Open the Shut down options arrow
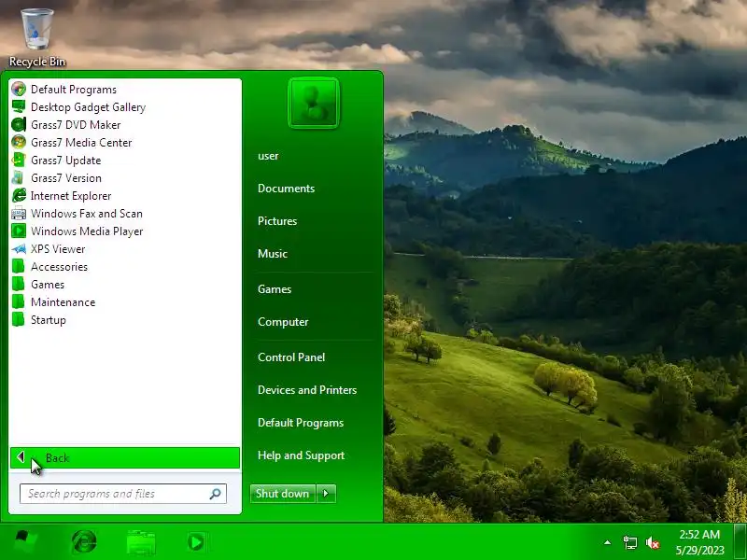747x560 pixels. [x=326, y=494]
